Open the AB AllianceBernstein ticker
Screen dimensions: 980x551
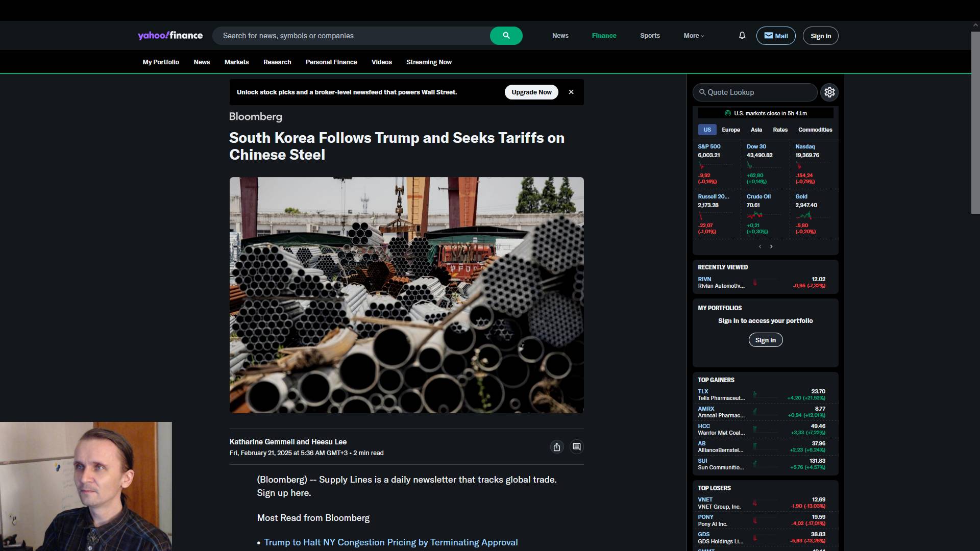click(x=701, y=443)
